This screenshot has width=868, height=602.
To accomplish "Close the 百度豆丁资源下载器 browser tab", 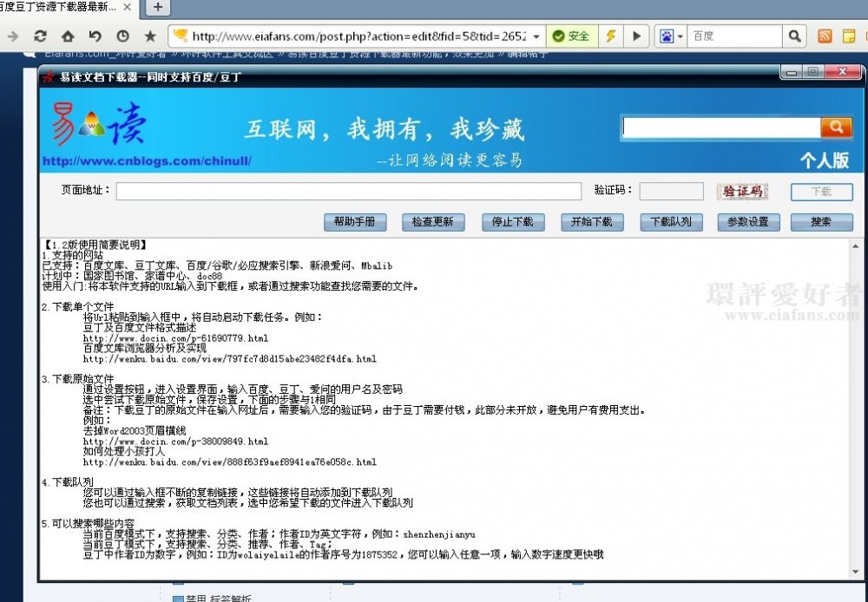I will pos(128,7).
